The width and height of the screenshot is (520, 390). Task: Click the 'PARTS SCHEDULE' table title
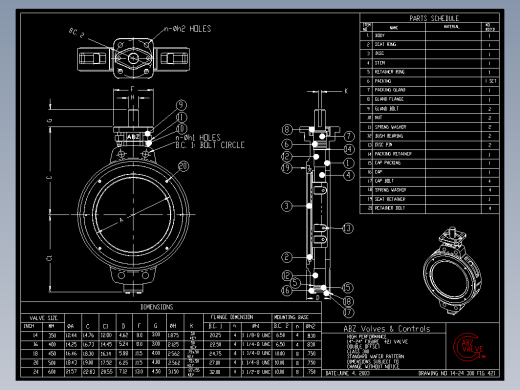pyautogui.click(x=434, y=18)
